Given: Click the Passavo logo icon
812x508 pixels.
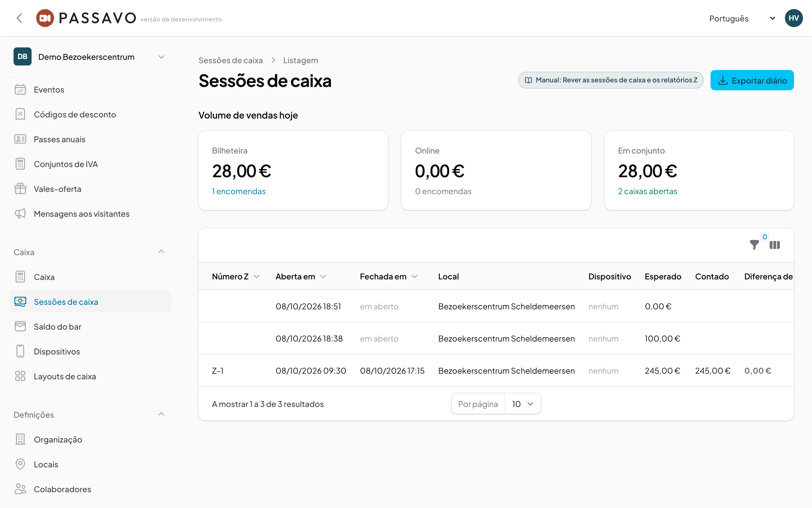Looking at the screenshot, I should point(45,18).
